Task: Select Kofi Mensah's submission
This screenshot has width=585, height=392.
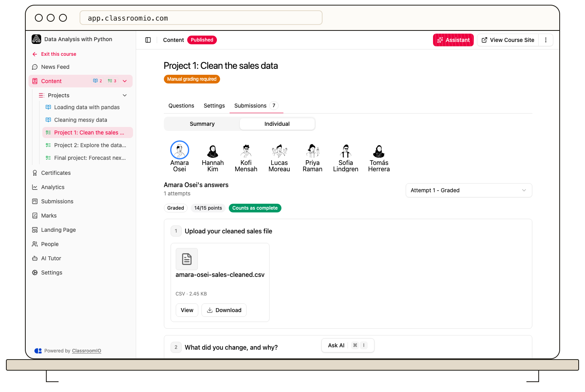Action: coord(246,158)
